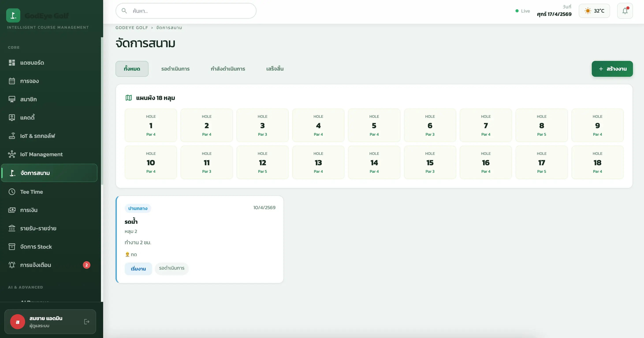The width and height of the screenshot is (644, 338).
Task: Click the รายรับ-รายจ่าย bank icon
Action: (12, 228)
